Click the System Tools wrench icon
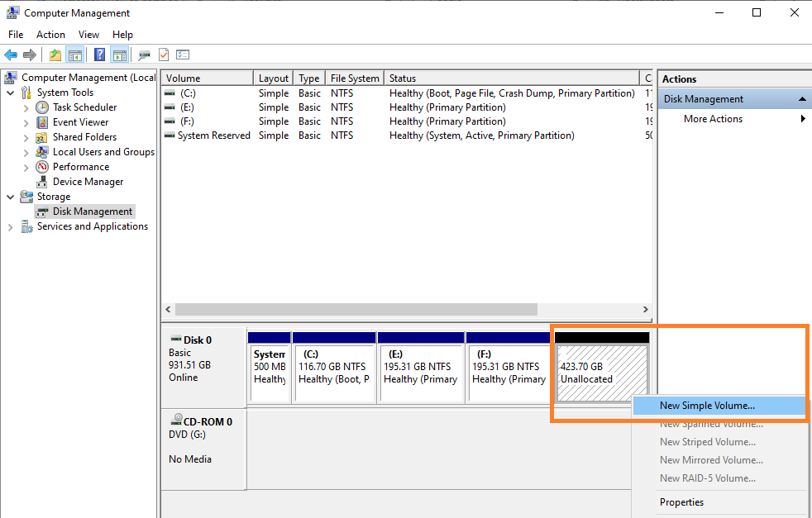The height and width of the screenshot is (518, 812). click(x=26, y=93)
